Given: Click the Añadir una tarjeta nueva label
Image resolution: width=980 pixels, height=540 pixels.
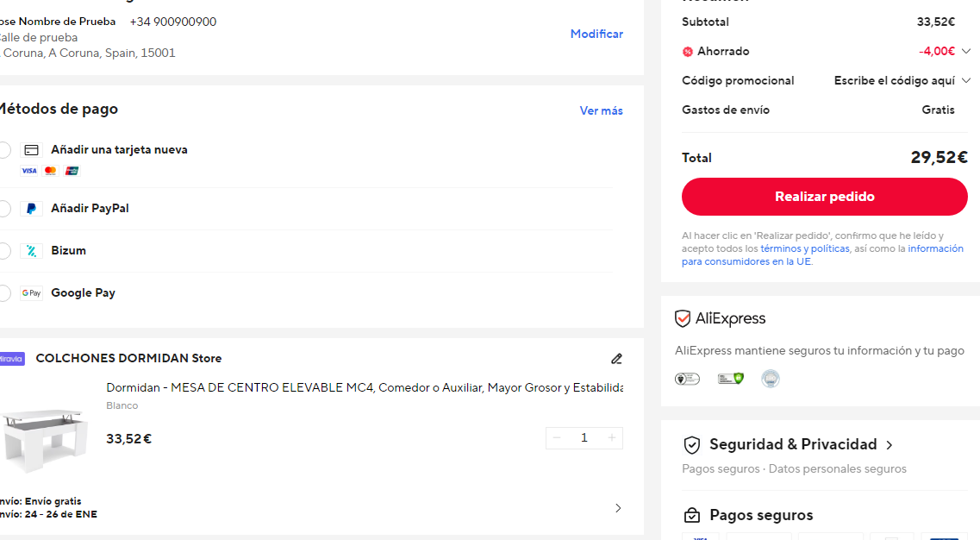Looking at the screenshot, I should coord(119,149).
